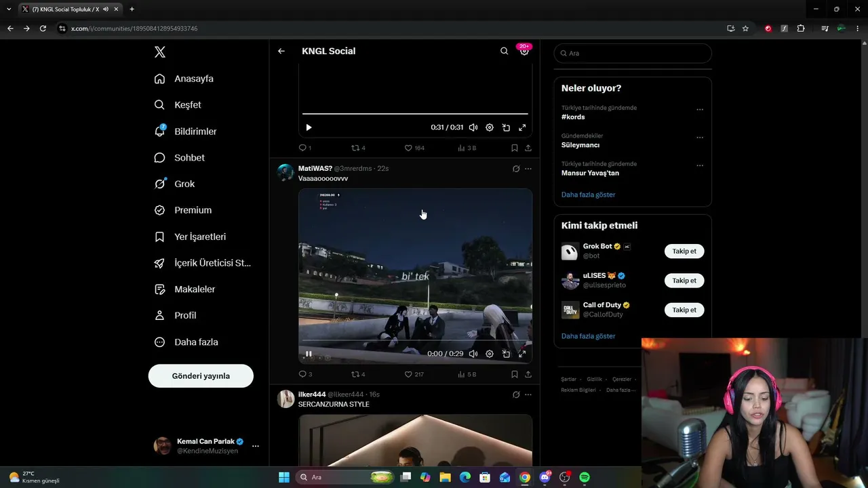
Task: Go back from KNGL Social community
Action: pyautogui.click(x=281, y=51)
